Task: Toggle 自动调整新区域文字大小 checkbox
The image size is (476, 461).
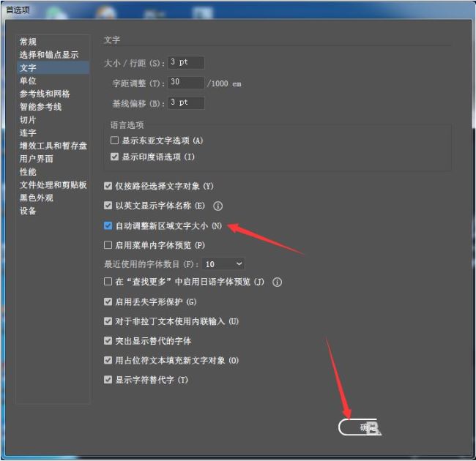Action: point(108,226)
